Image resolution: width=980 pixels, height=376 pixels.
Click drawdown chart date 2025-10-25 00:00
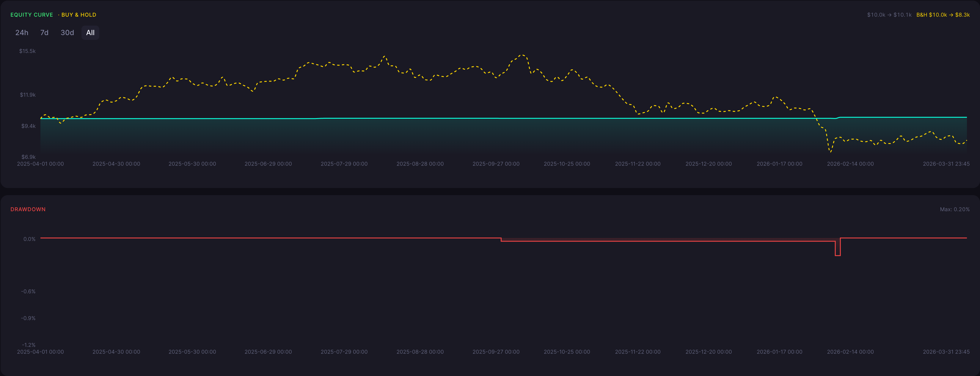point(567,352)
